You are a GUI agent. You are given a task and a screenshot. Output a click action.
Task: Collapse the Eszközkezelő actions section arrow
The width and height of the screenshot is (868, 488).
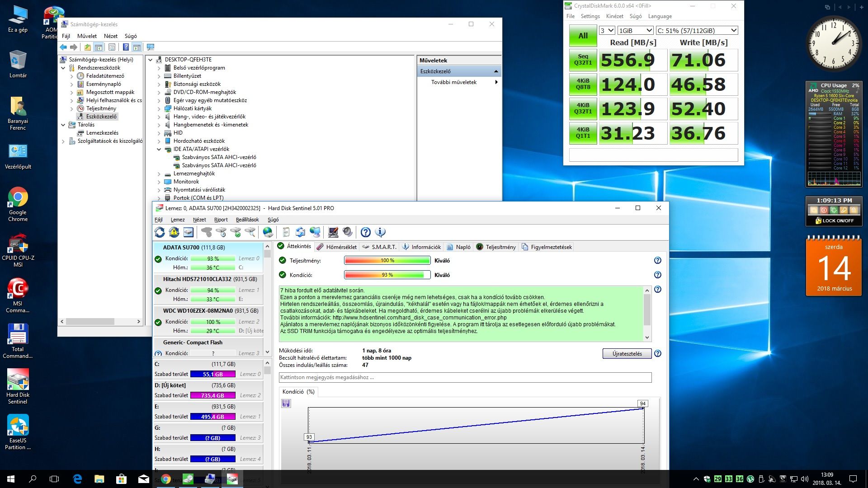coord(496,71)
